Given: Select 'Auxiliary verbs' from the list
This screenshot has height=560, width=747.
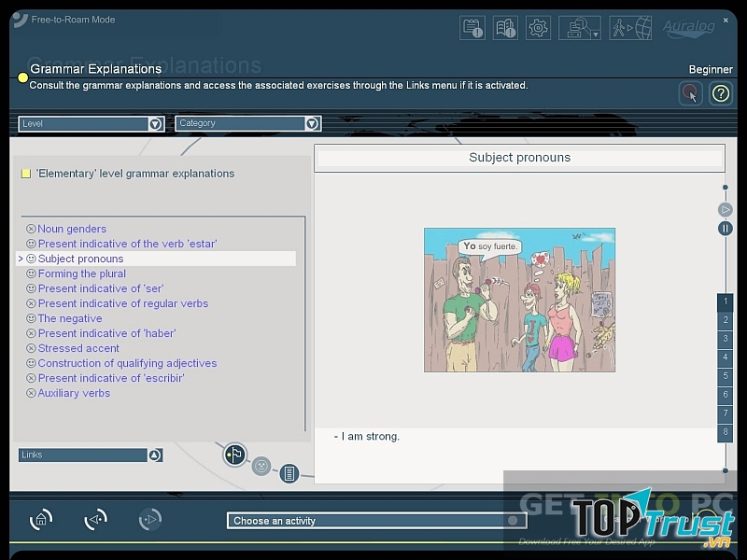Looking at the screenshot, I should tap(74, 393).
